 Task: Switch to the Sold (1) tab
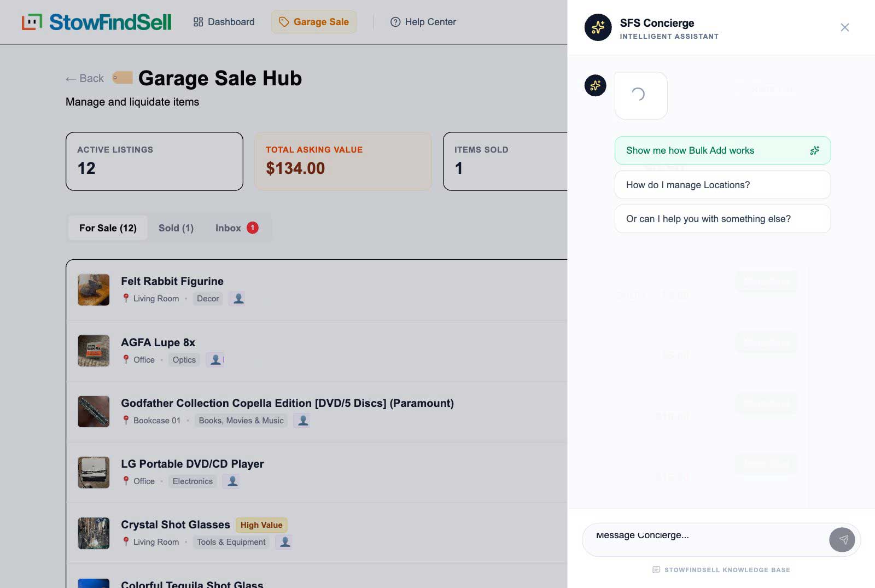(176, 228)
